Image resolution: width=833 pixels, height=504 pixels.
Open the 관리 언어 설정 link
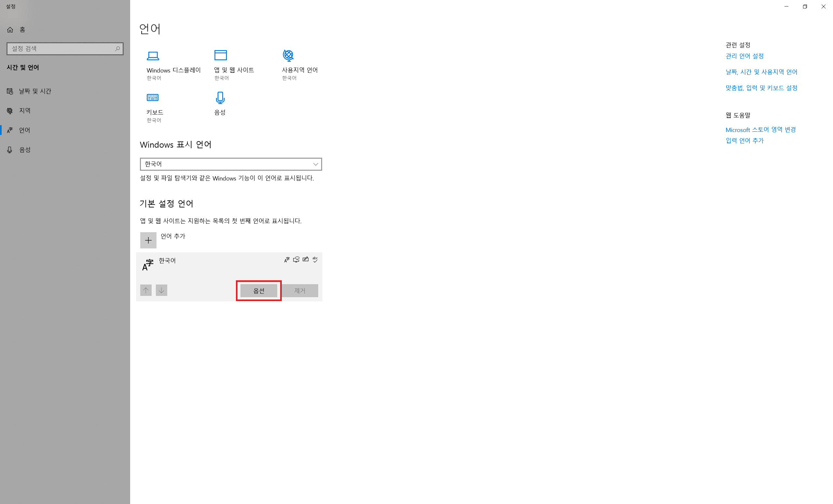pyautogui.click(x=744, y=56)
